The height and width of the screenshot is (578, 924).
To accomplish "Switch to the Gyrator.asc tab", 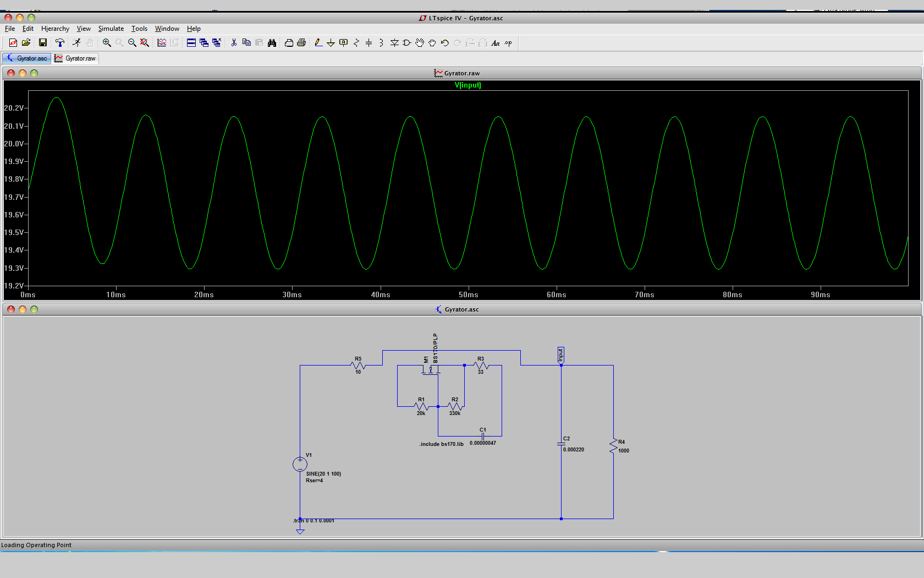I will click(27, 58).
